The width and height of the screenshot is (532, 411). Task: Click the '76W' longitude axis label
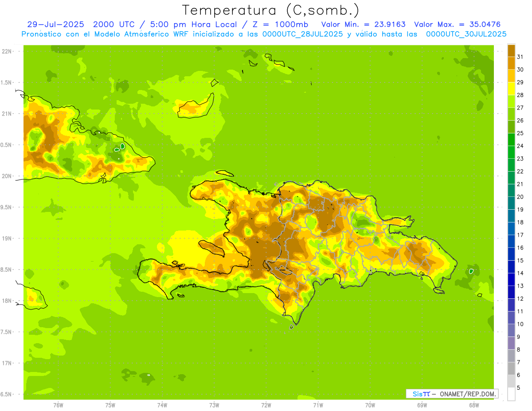pos(58,405)
